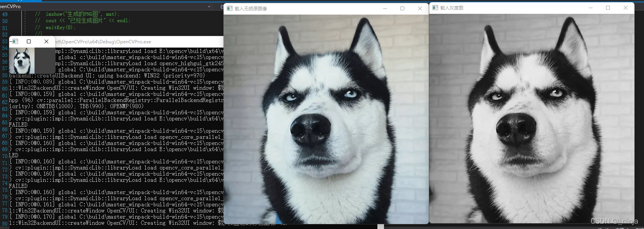
Task: Click the commented cout "已经生成图片" code line
Action: coord(83,21)
